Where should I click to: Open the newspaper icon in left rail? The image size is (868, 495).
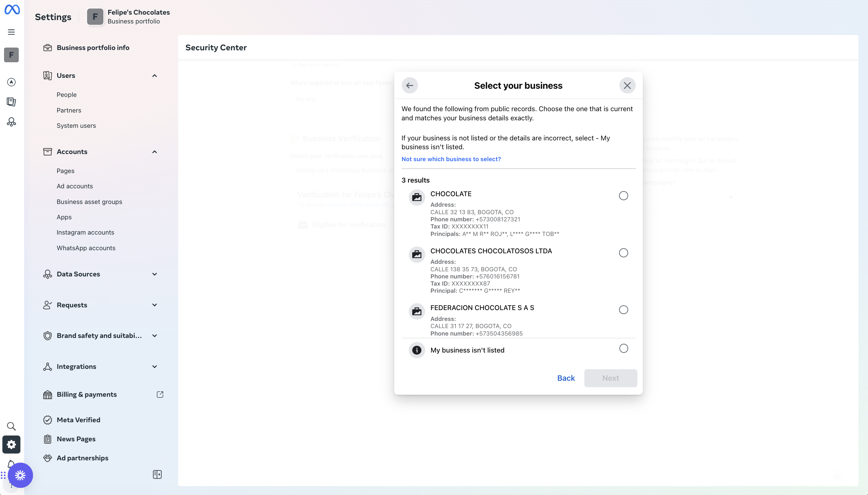pos(11,102)
